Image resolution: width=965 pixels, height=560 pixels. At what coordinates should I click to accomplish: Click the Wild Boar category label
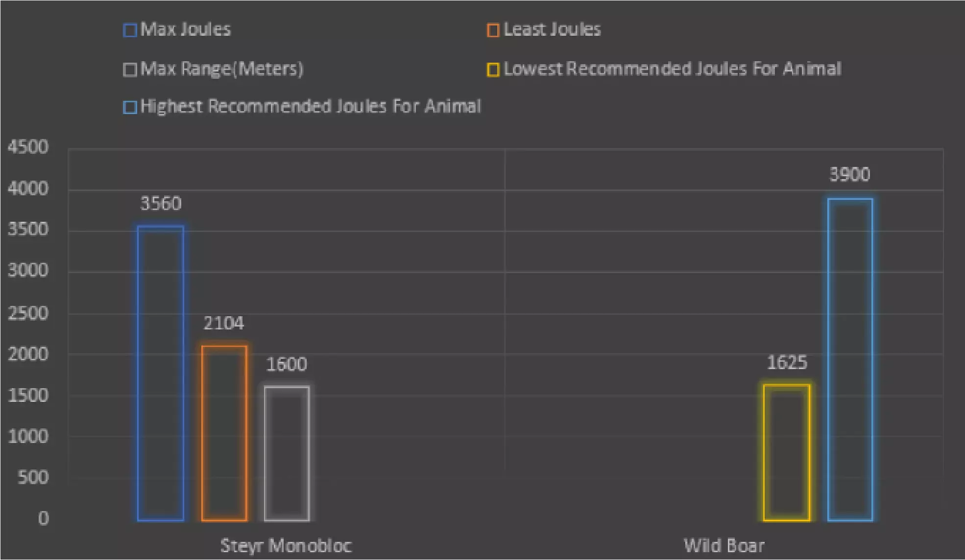point(724,545)
